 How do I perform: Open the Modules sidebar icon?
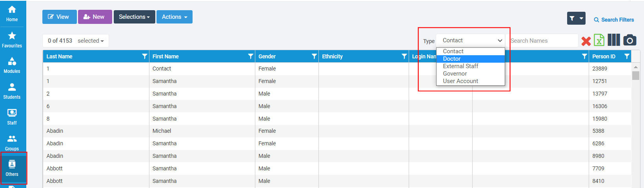12,65
